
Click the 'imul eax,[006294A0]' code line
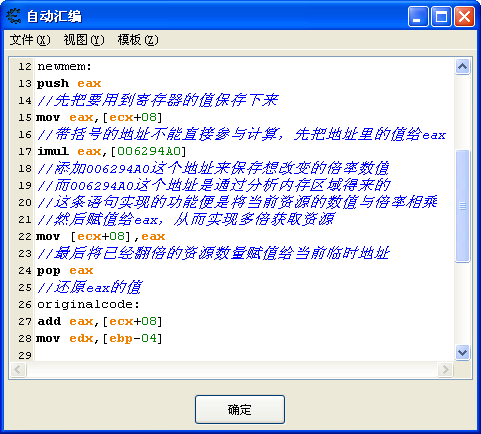tap(112, 151)
